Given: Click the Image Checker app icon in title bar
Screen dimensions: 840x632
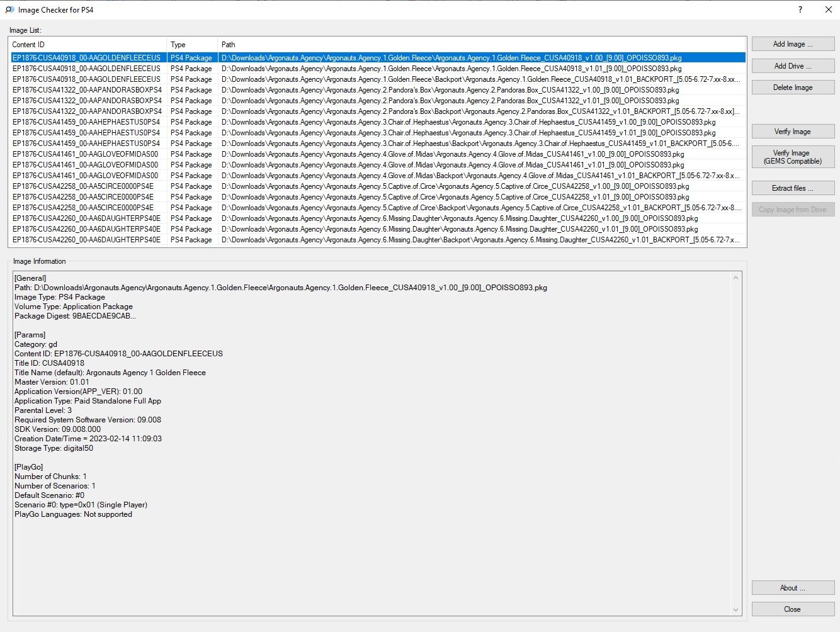Looking at the screenshot, I should (9, 9).
